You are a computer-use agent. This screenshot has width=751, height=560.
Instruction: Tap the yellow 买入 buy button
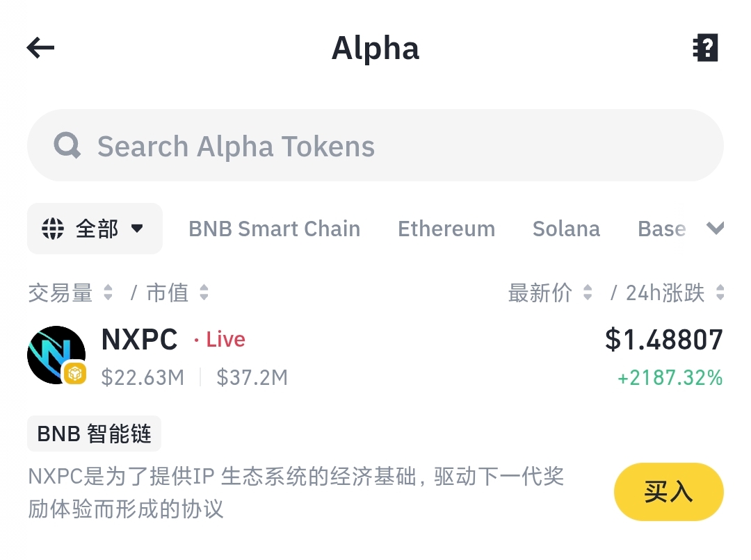pos(669,491)
